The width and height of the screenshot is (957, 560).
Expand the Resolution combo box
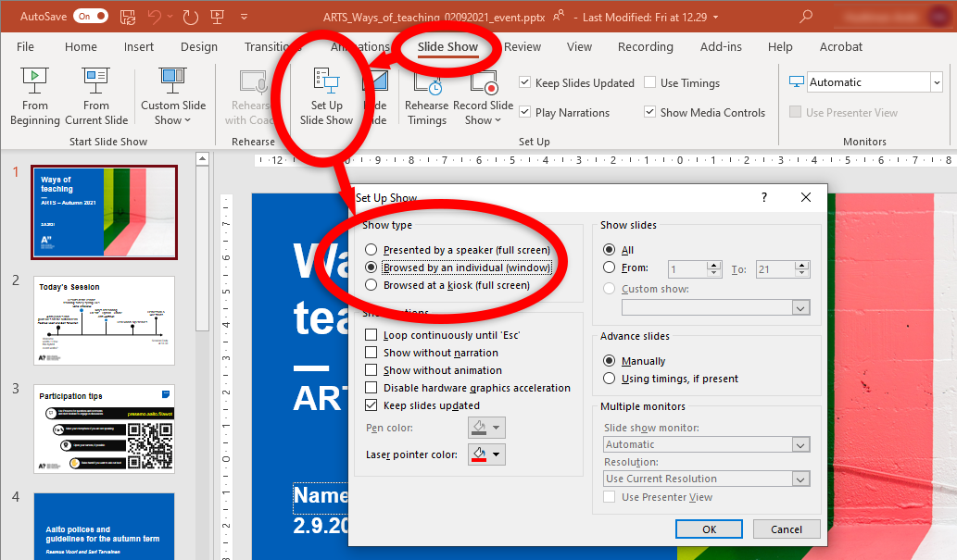click(x=801, y=479)
